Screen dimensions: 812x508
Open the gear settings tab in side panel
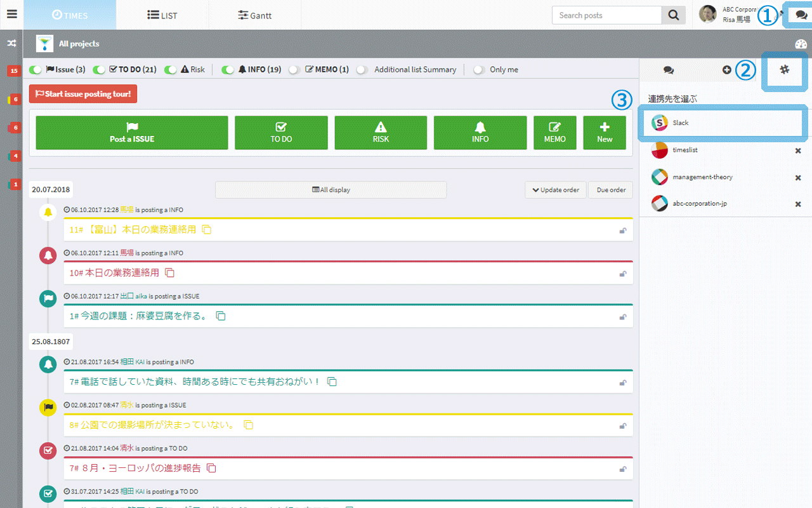(x=785, y=70)
